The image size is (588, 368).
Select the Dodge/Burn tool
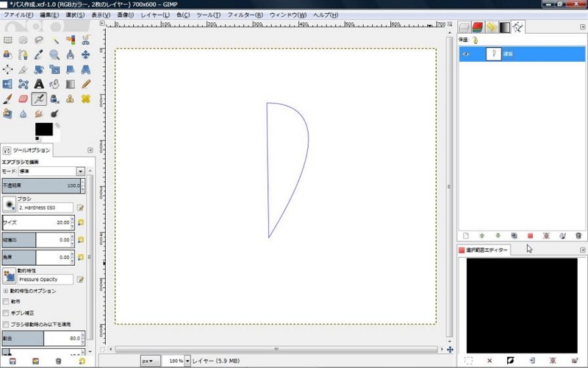54,114
